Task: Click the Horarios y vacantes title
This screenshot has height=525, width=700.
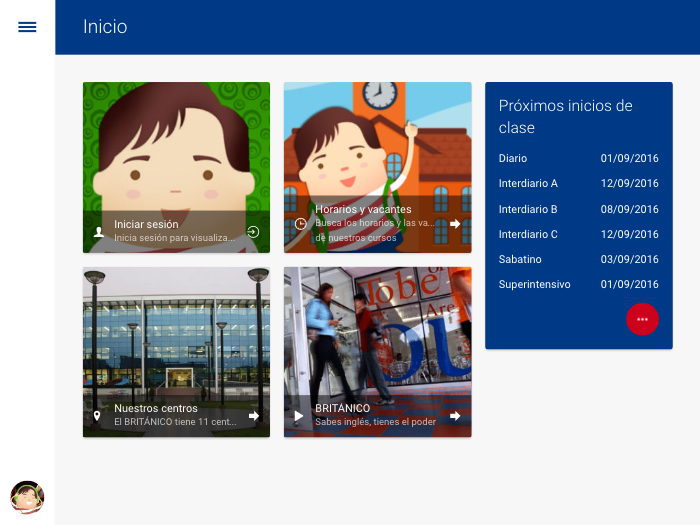Action: 363,209
